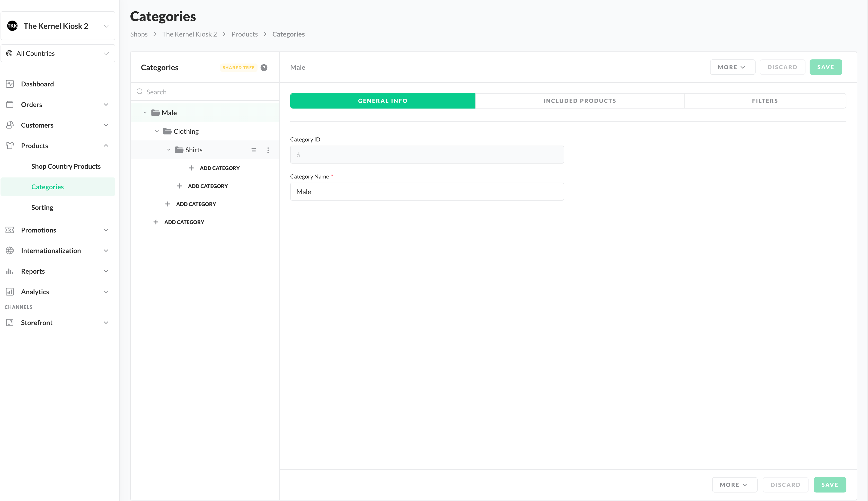Image resolution: width=868 pixels, height=501 pixels.
Task: Click the Category Name input field
Action: click(x=427, y=192)
